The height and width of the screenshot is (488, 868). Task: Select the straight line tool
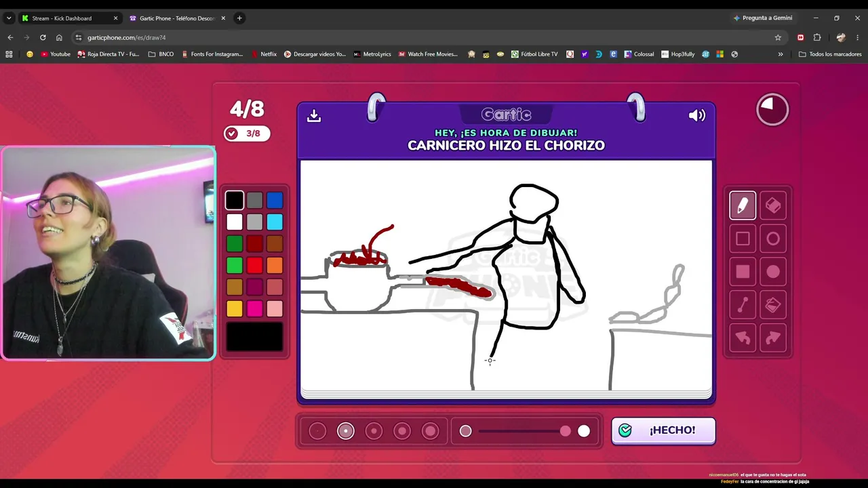coord(743,305)
